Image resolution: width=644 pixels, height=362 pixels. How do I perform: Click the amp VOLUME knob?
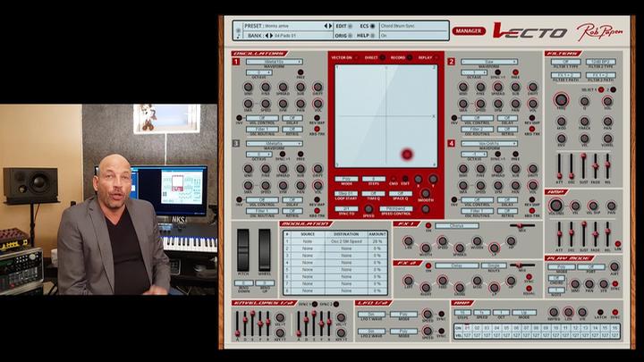[556, 205]
